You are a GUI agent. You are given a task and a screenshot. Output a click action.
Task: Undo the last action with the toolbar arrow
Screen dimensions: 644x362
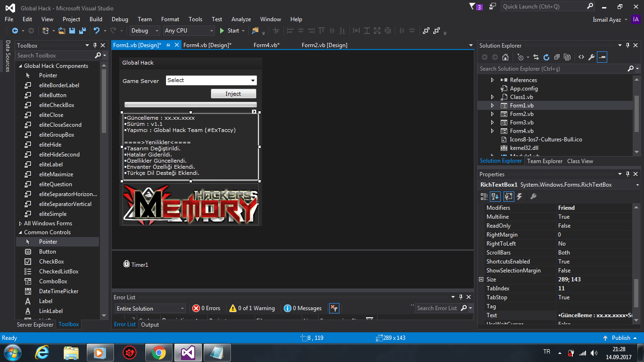(x=97, y=31)
